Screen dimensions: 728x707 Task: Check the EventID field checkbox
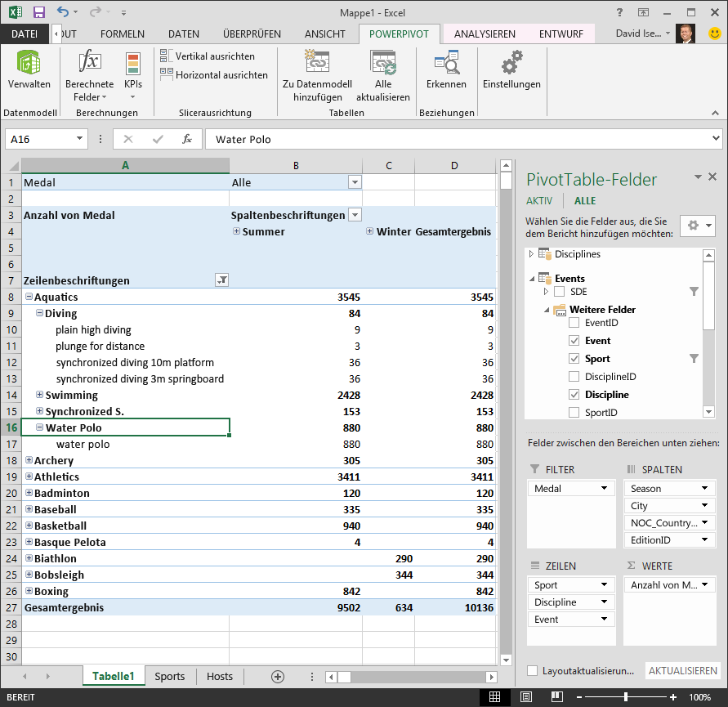[x=574, y=322]
